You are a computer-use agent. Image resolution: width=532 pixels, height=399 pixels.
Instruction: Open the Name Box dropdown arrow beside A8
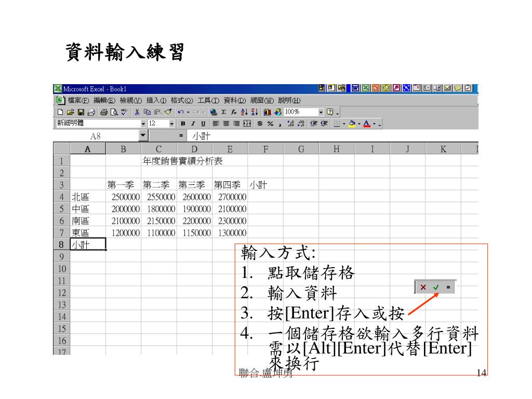(143, 136)
